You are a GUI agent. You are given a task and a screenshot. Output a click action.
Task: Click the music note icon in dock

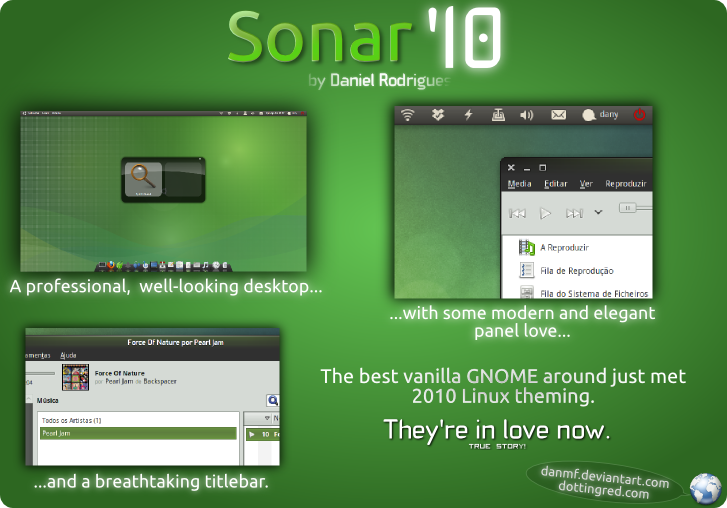205,266
